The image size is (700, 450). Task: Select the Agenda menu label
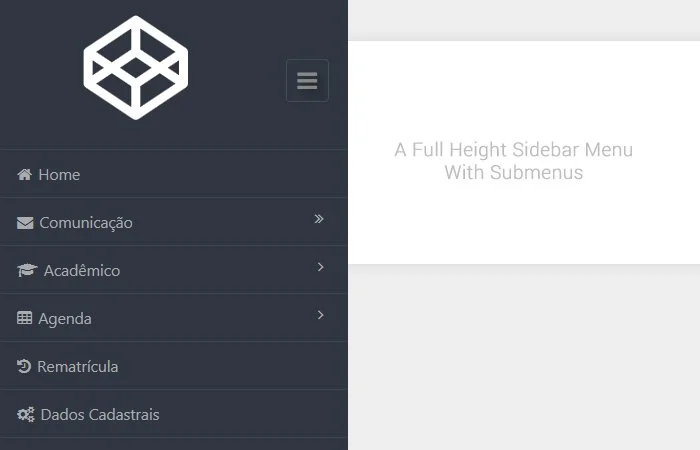(x=65, y=319)
